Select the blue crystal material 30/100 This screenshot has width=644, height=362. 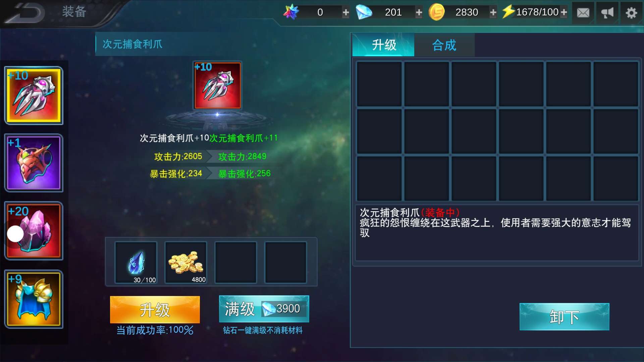click(136, 262)
